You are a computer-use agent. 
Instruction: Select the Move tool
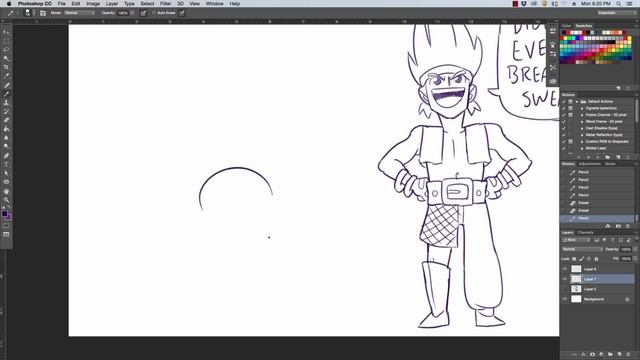6,32
